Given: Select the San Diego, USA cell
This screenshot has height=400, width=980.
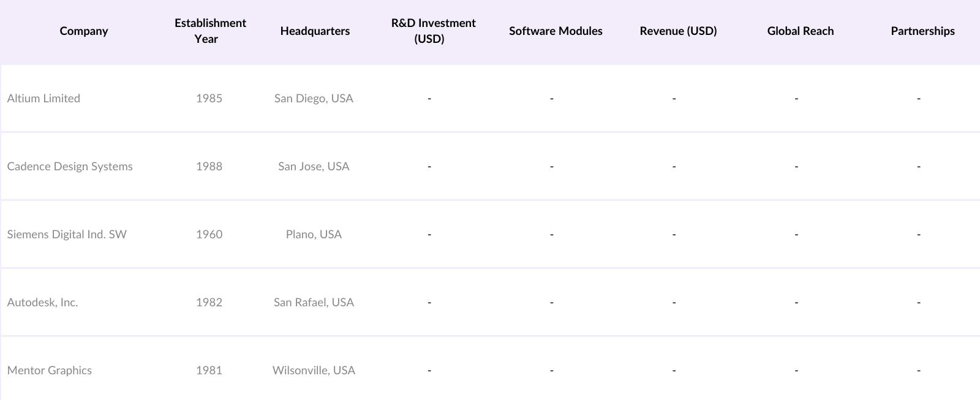Looking at the screenshot, I should tap(314, 99).
